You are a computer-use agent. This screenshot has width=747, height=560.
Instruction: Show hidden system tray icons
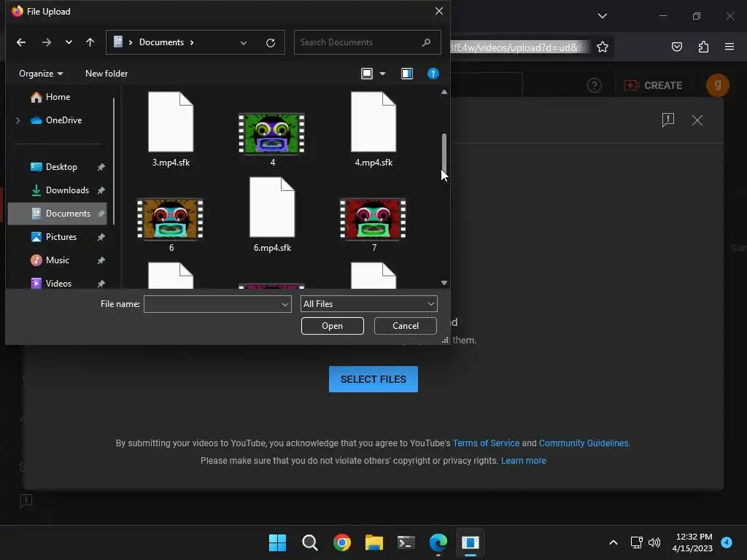pos(613,542)
